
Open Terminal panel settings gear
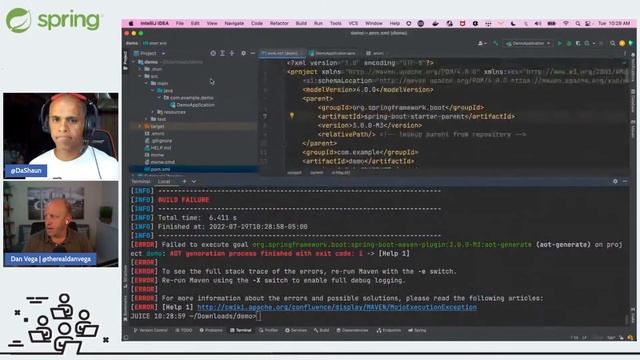point(615,181)
